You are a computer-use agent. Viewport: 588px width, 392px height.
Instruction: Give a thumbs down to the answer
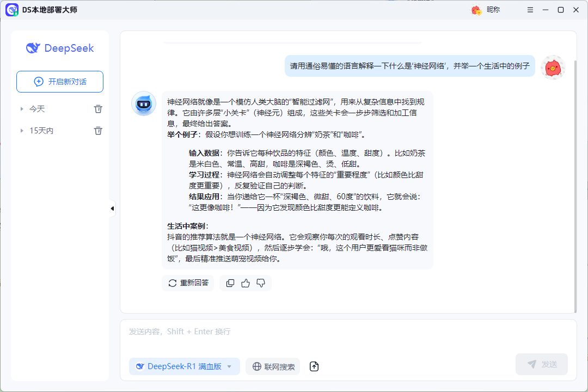click(260, 283)
